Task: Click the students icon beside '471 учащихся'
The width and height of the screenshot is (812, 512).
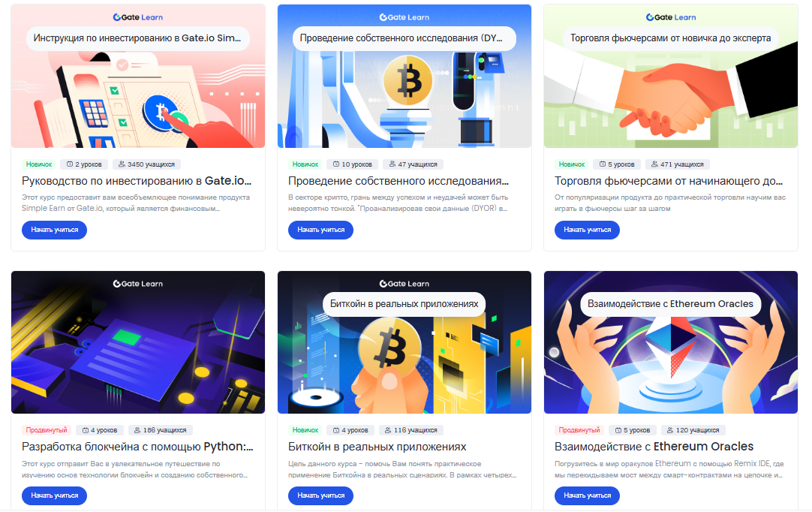Action: pyautogui.click(x=654, y=164)
